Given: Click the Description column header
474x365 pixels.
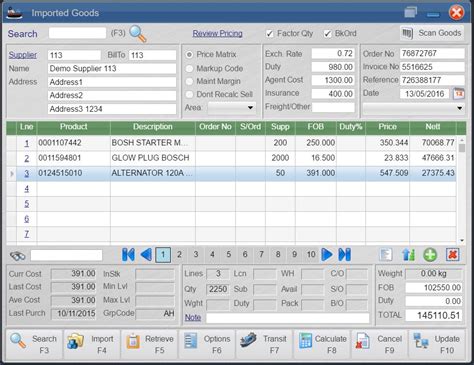Looking at the screenshot, I should pyautogui.click(x=153, y=127).
